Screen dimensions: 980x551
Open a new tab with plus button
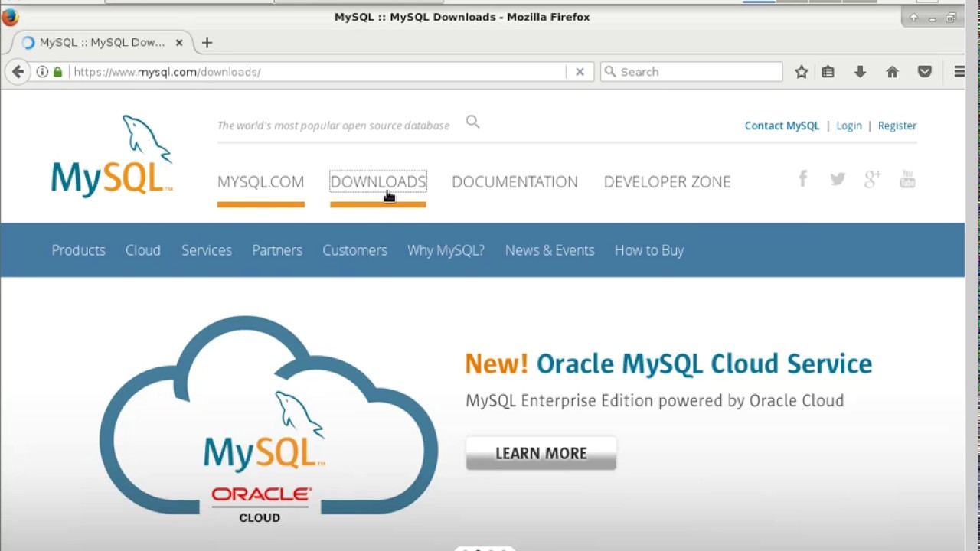[207, 43]
